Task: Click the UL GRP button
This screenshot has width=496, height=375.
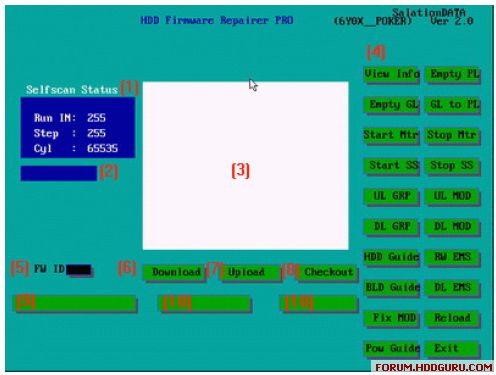Action: coord(392,196)
